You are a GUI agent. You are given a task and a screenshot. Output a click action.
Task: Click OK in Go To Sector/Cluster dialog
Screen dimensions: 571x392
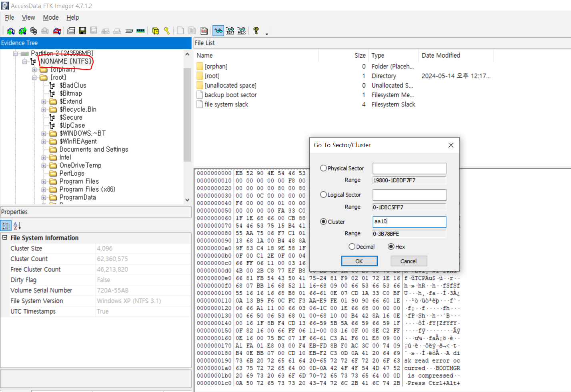tap(359, 261)
